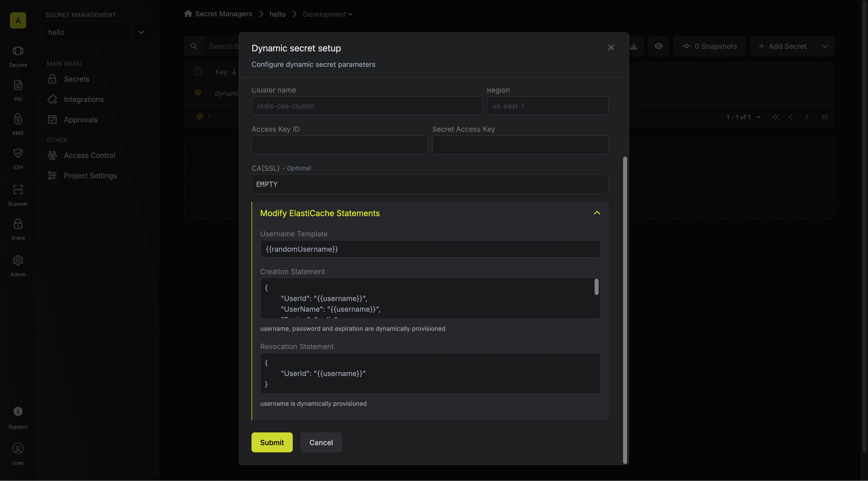Viewport: 868px width, 481px height.
Task: Go to the first page of results
Action: (775, 117)
